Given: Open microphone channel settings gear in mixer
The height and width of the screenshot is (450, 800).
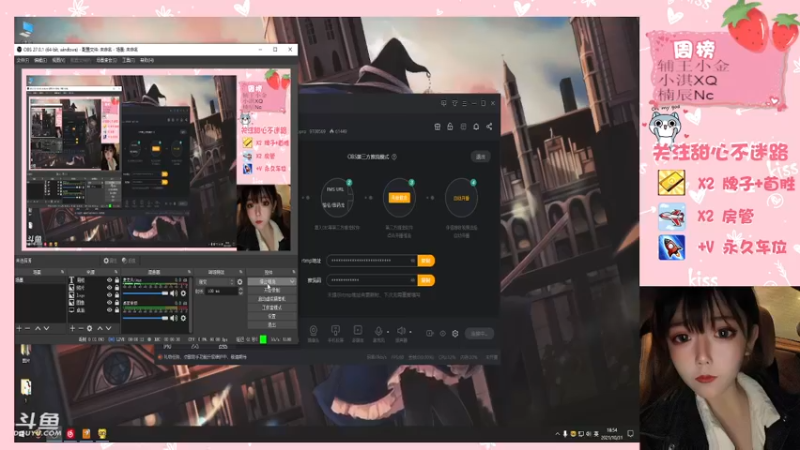Looking at the screenshot, I should [183, 293].
